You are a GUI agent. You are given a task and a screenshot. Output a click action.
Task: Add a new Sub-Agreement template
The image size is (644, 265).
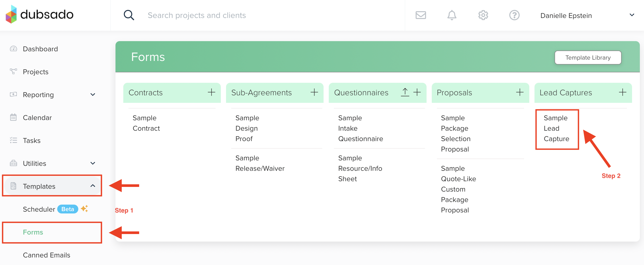click(314, 92)
